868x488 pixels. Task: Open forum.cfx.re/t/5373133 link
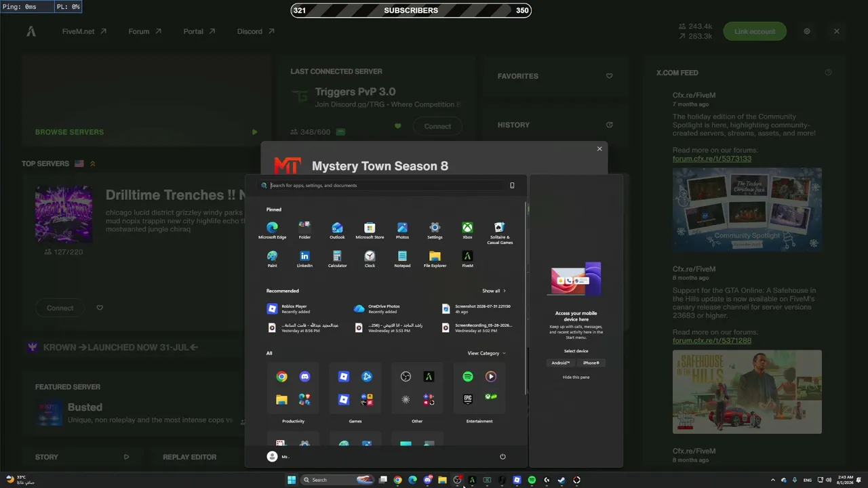coord(712,159)
